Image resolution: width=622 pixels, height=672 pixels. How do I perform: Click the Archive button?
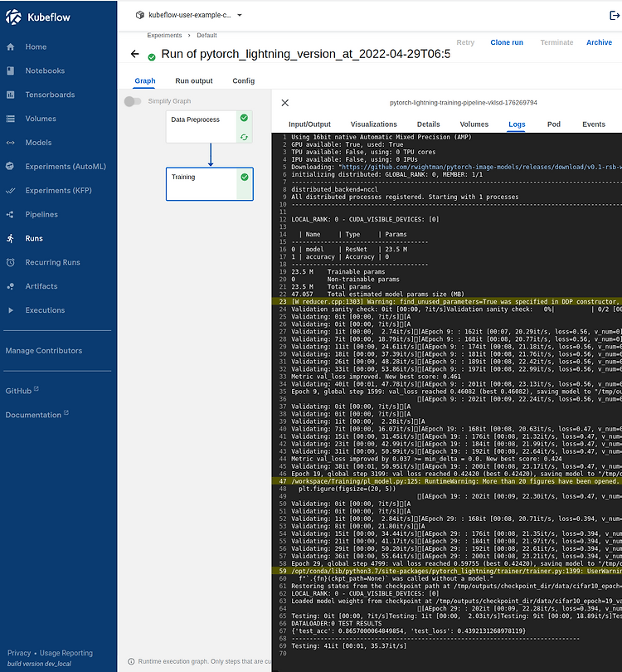coord(599,42)
